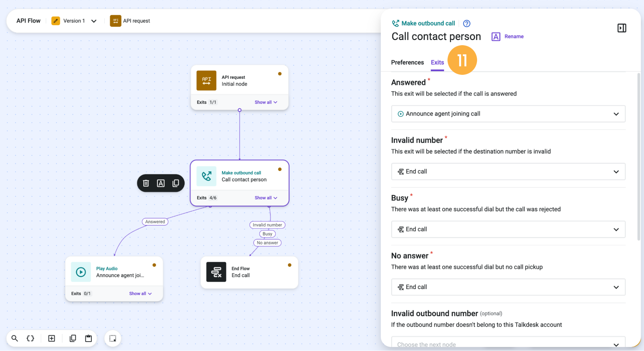The width and height of the screenshot is (644, 351).
Task: Click the add node plus icon
Action: [52, 338]
